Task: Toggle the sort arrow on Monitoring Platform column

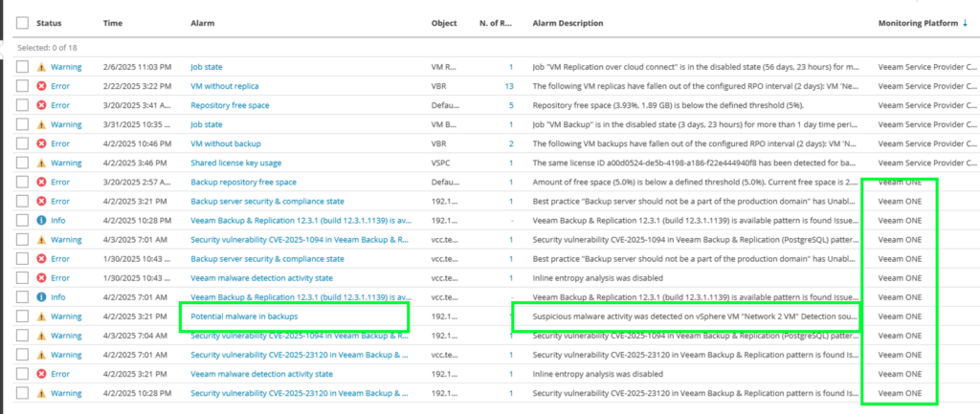Action: pyautogui.click(x=964, y=23)
